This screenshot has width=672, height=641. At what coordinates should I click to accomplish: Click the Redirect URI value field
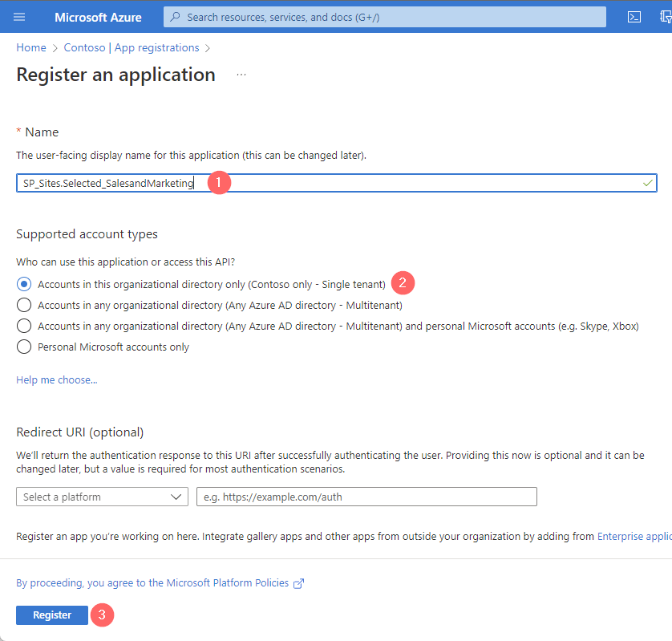coord(366,497)
